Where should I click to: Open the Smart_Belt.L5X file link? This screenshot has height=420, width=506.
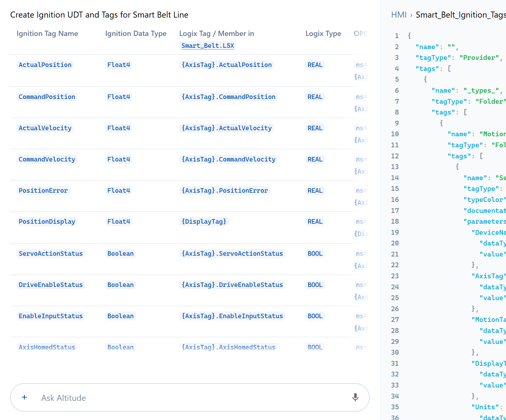(x=207, y=46)
